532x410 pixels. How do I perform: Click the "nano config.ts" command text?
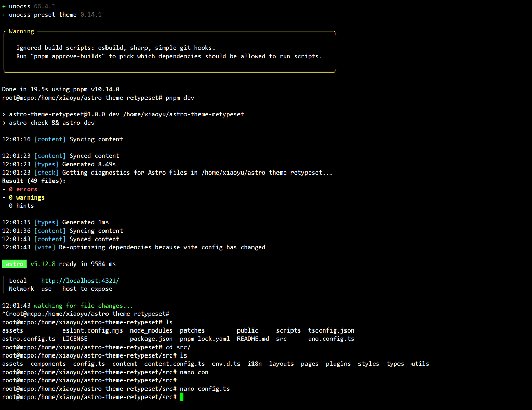(x=205, y=389)
